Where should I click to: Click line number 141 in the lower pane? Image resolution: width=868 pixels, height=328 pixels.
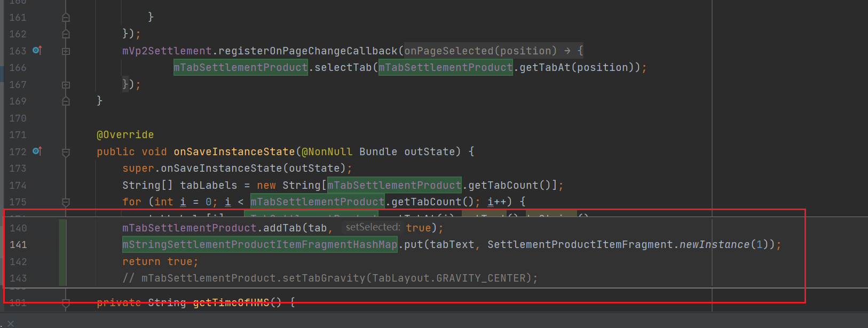(18, 244)
